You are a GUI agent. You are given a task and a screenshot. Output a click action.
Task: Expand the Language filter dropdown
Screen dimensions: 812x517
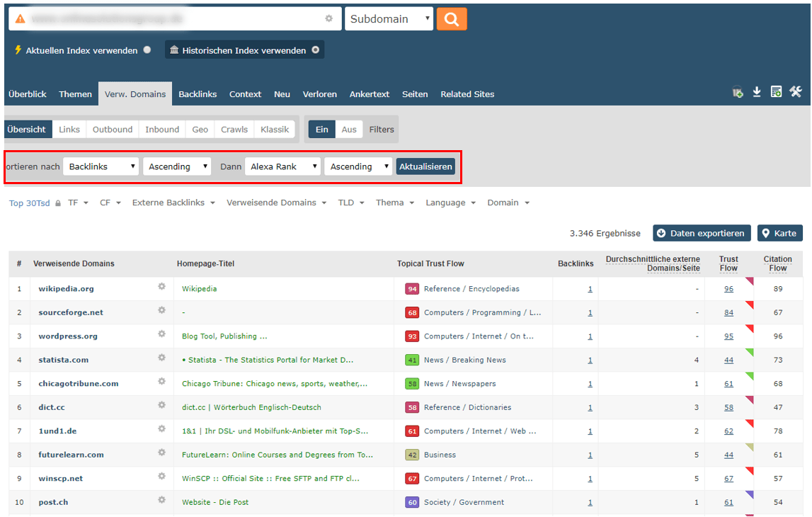point(450,203)
